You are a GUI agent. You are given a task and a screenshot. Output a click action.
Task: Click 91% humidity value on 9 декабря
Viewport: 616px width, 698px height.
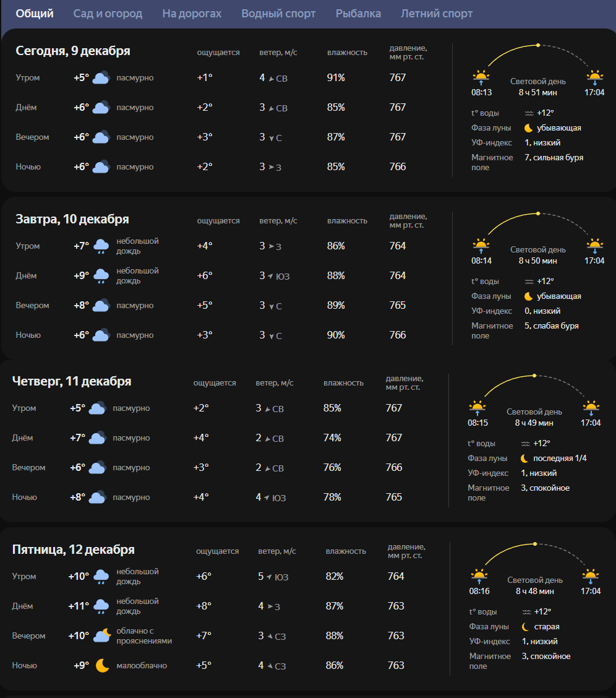pos(336,78)
